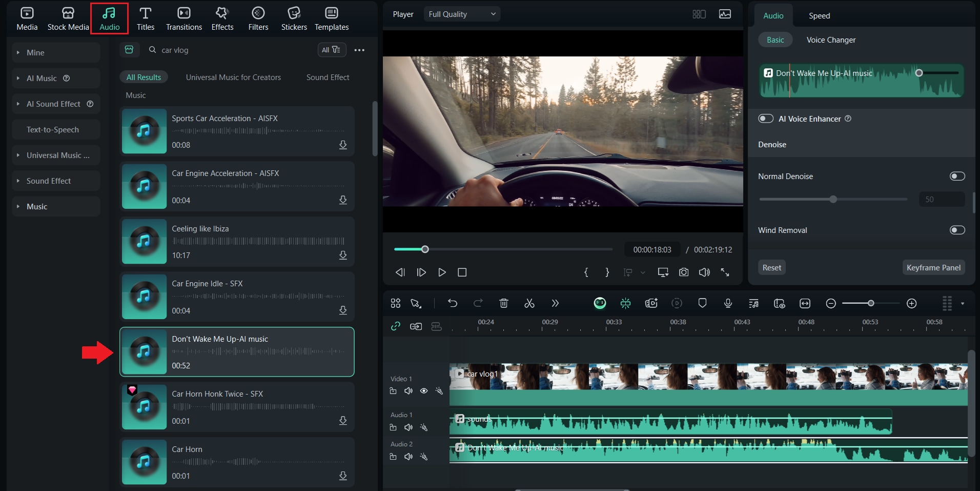Select the Voice Changer tab
Viewport: 980px width, 491px height.
(831, 40)
